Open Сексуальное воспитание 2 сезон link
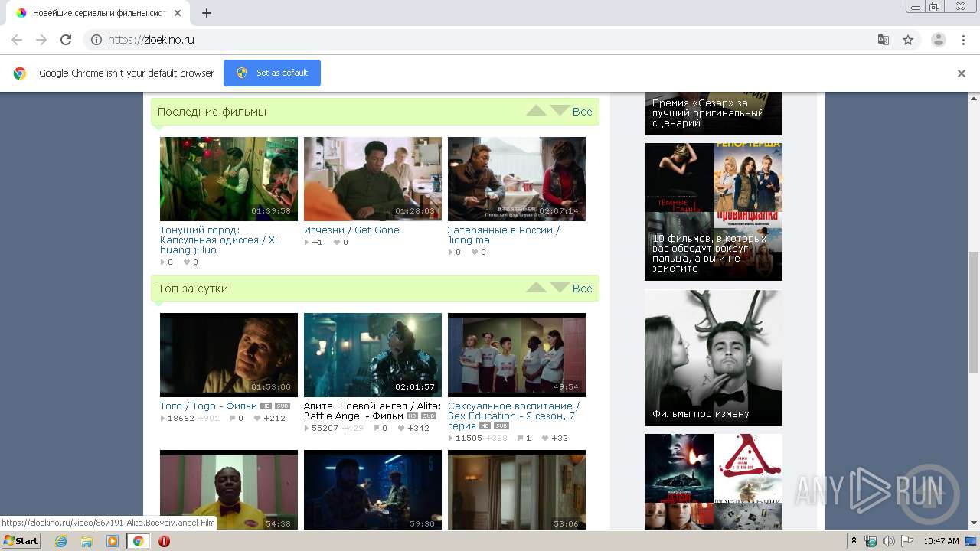This screenshot has height=551, width=980. tap(514, 416)
